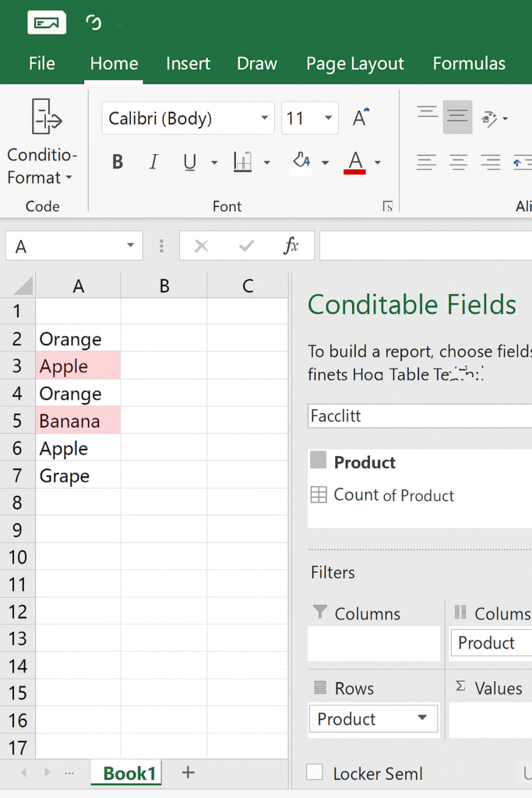Enable the Locker Seml checkbox
Viewport: 532px width, 798px height.
[x=315, y=772]
